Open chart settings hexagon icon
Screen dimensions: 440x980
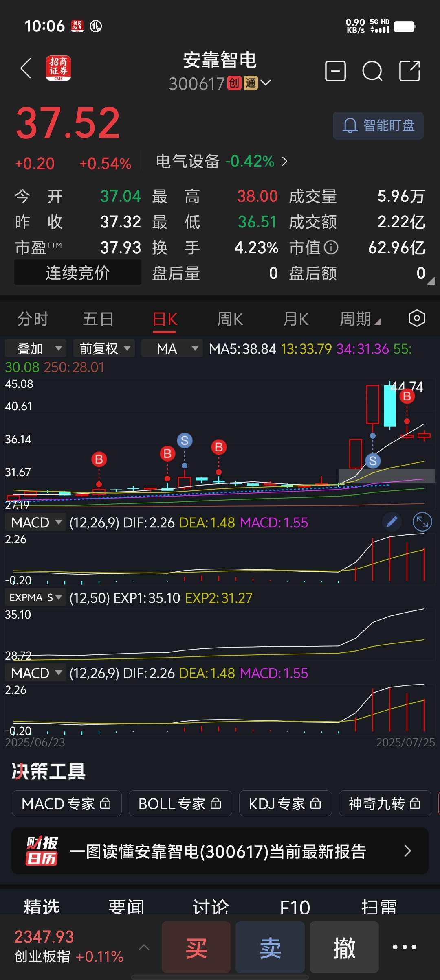[417, 318]
